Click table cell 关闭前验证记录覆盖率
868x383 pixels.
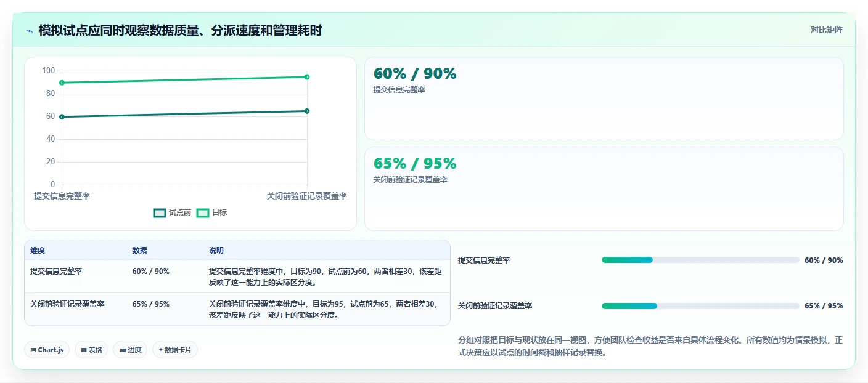tap(67, 304)
